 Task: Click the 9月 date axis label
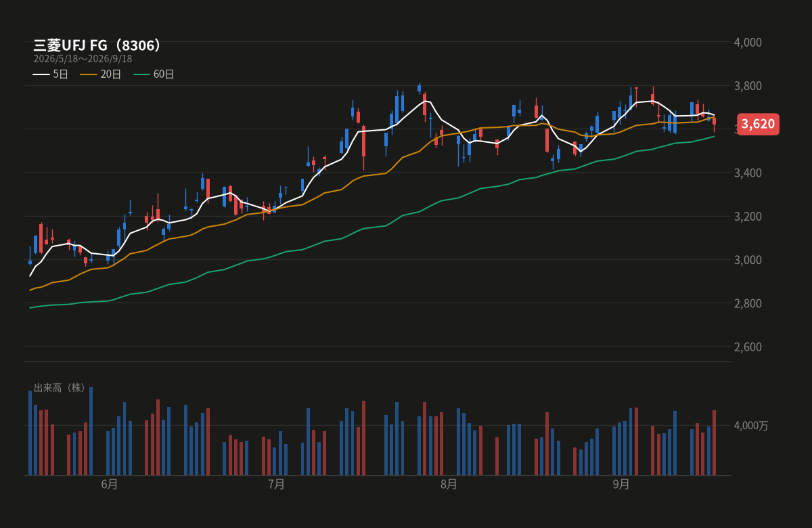(x=621, y=485)
